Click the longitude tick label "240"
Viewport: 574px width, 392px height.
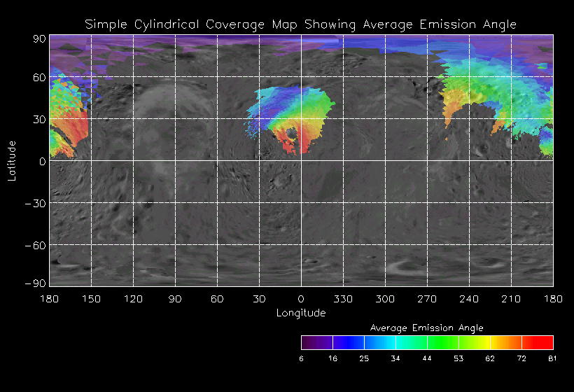(469, 299)
